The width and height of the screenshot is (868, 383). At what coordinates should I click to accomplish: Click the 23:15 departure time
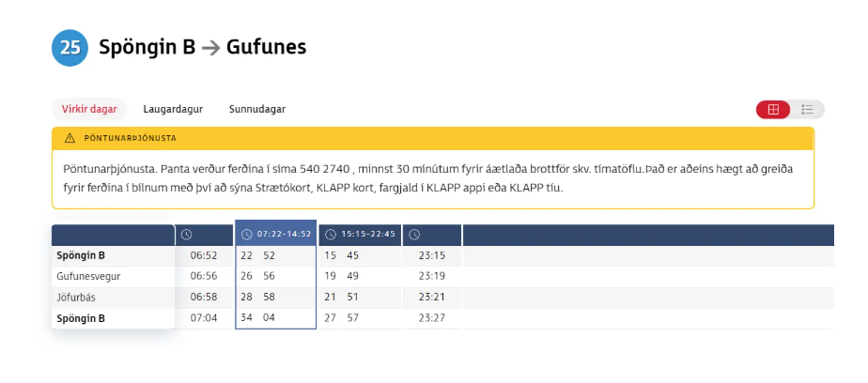(432, 255)
